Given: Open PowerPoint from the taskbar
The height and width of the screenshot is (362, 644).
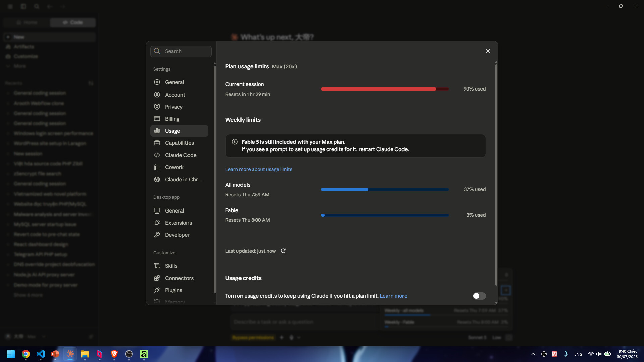Looking at the screenshot, I should (x=55, y=354).
